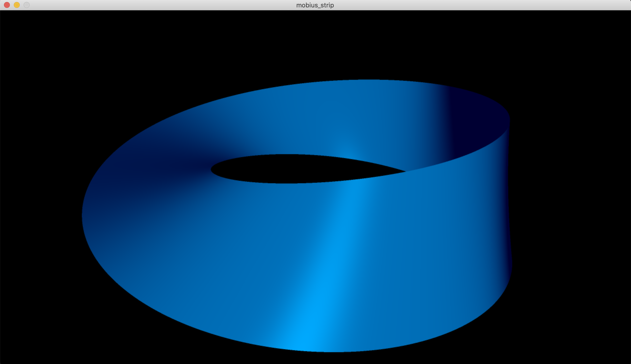Minimize window with the yellow button

coord(17,5)
